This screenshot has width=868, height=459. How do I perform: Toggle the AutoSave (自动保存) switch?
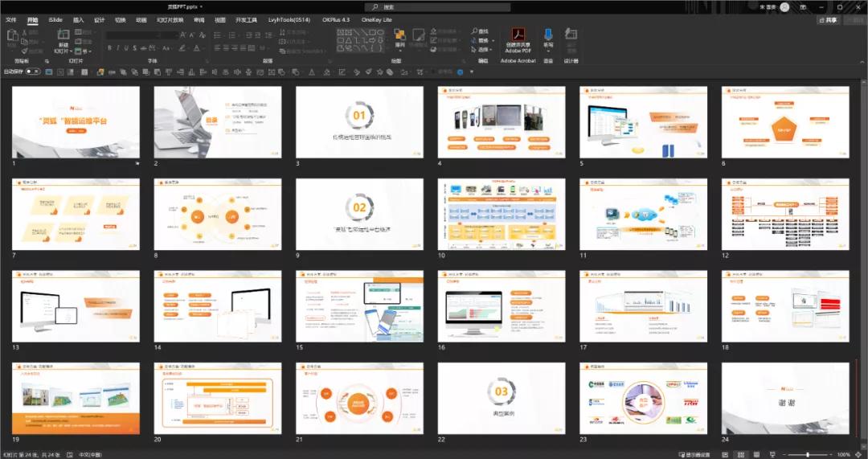[x=32, y=72]
